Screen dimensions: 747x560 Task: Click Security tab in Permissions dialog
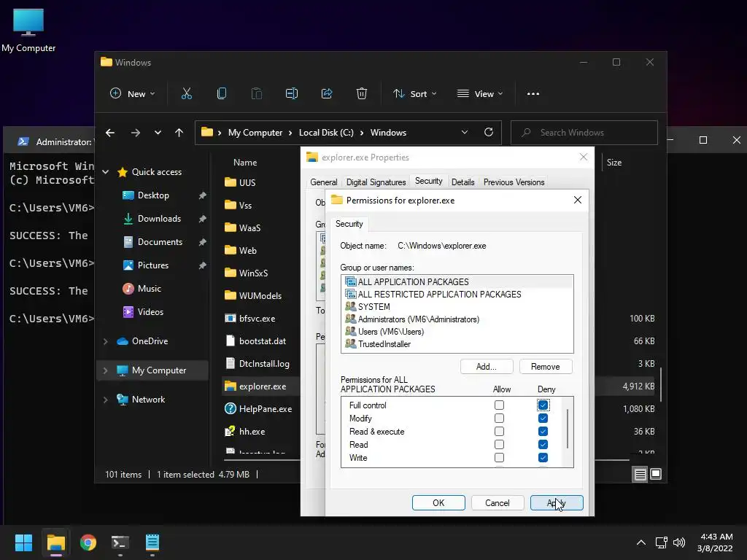click(349, 224)
